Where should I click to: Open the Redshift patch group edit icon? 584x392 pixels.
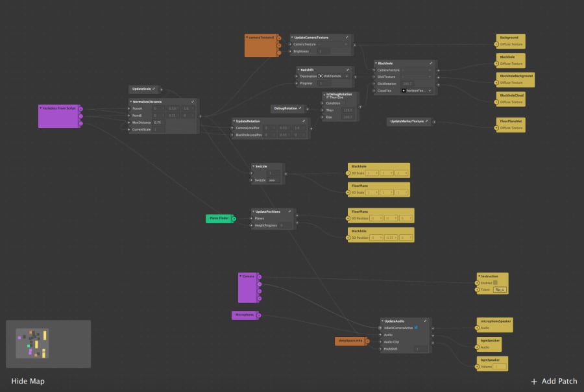(348, 69)
